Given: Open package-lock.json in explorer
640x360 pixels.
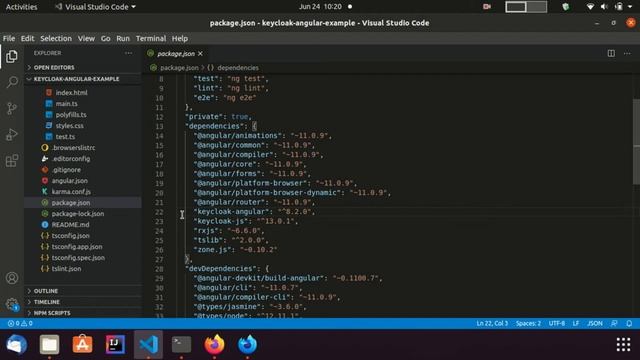Looking at the screenshot, I should click(x=78, y=214).
